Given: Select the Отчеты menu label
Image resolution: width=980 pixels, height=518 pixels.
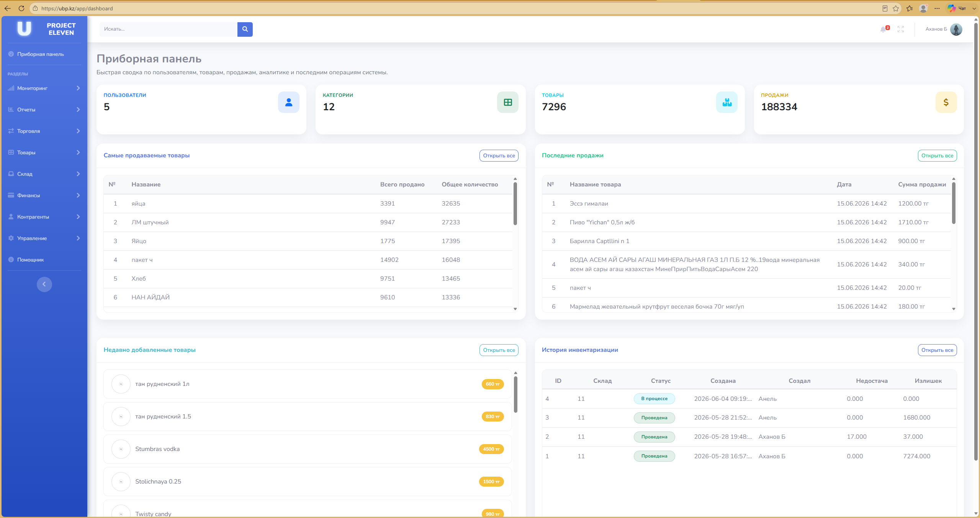Looking at the screenshot, I should click(26, 109).
